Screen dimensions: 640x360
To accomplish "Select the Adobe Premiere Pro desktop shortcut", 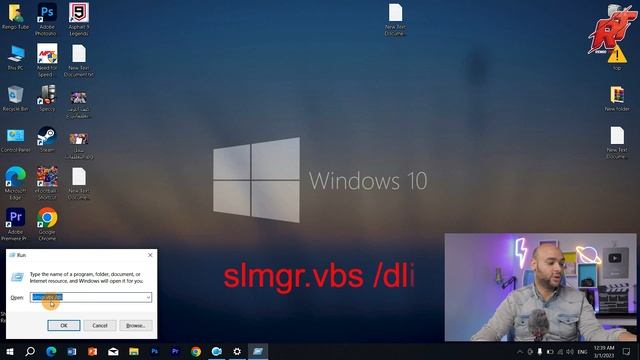I will tap(16, 224).
